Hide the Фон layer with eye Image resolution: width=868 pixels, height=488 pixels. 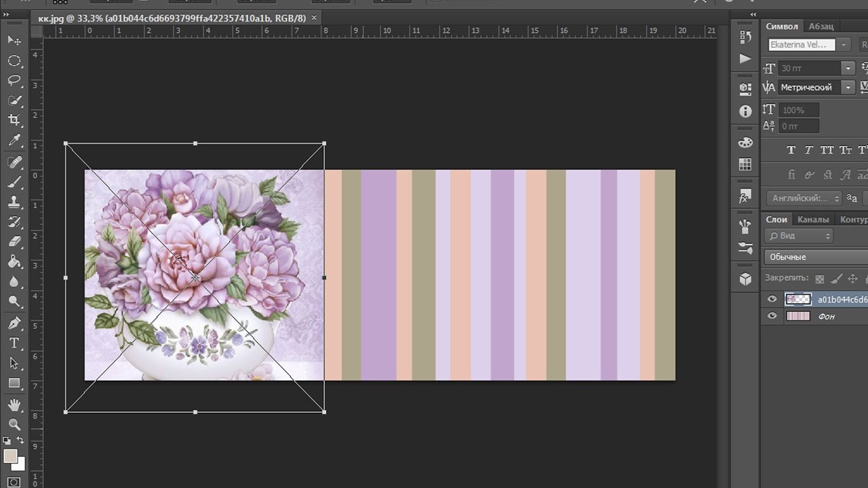click(x=772, y=316)
